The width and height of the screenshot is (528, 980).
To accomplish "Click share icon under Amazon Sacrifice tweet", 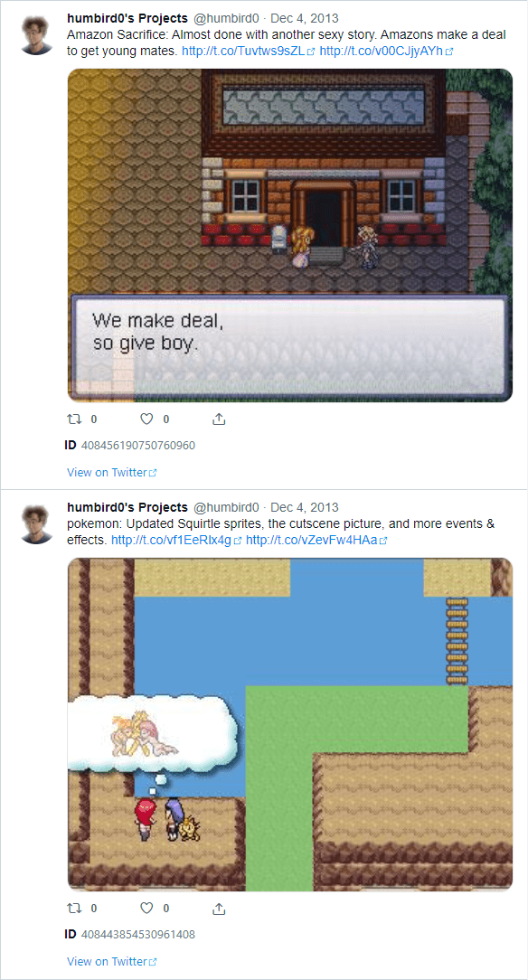I will 219,419.
